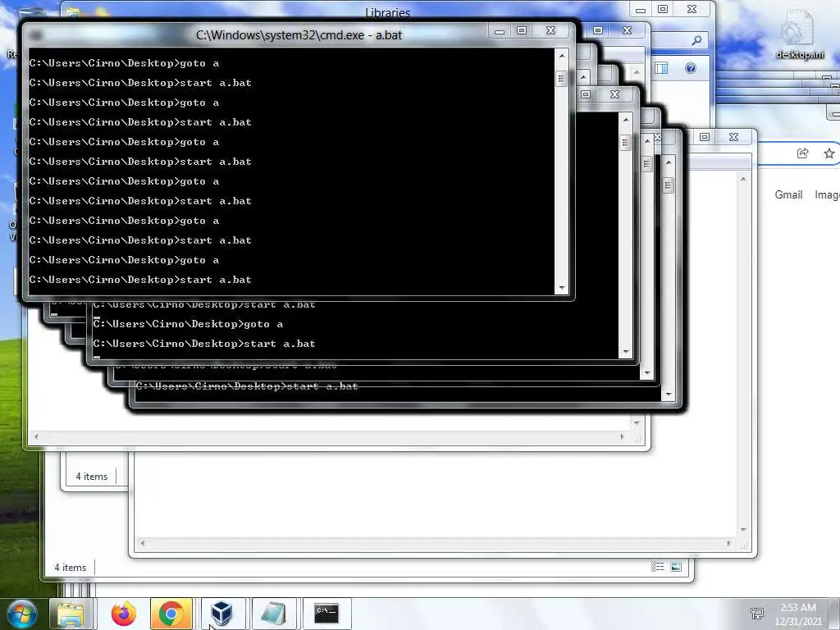Maximize the front a.bat cmd window
This screenshot has width=840, height=630.
click(522, 31)
